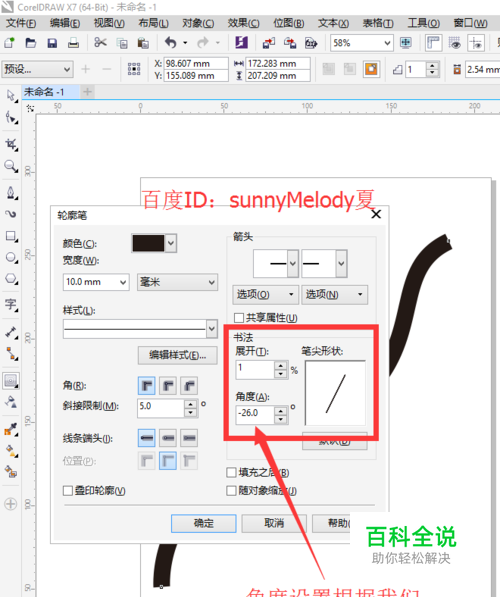Click the Import icon
The image size is (500, 597).
(269, 43)
